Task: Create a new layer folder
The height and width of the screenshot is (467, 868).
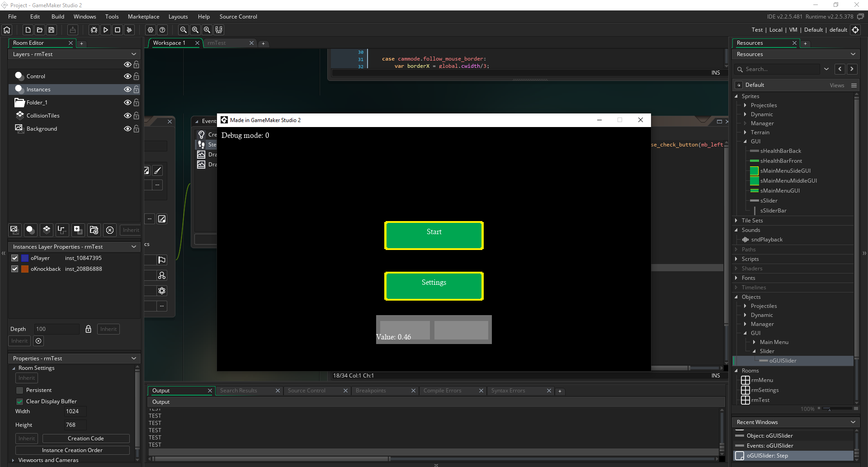Action: [94, 230]
